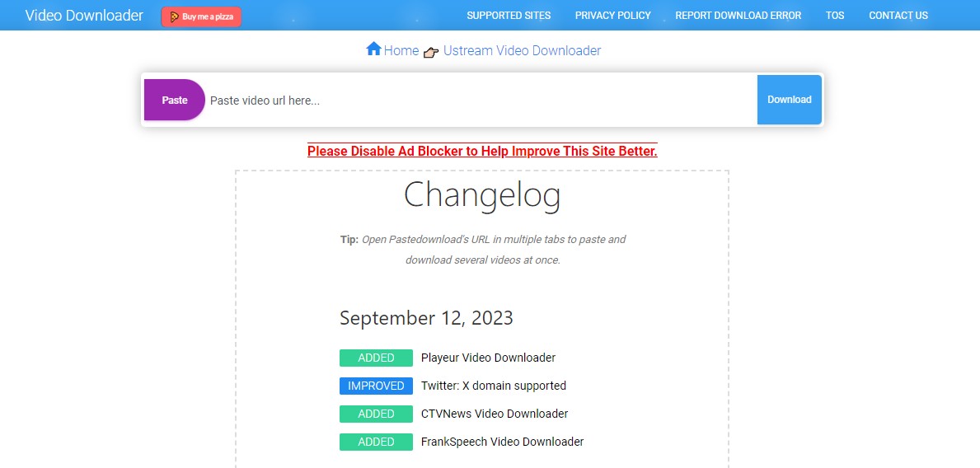Open Report Download Error page
Viewport: 980px width, 468px height.
click(738, 16)
